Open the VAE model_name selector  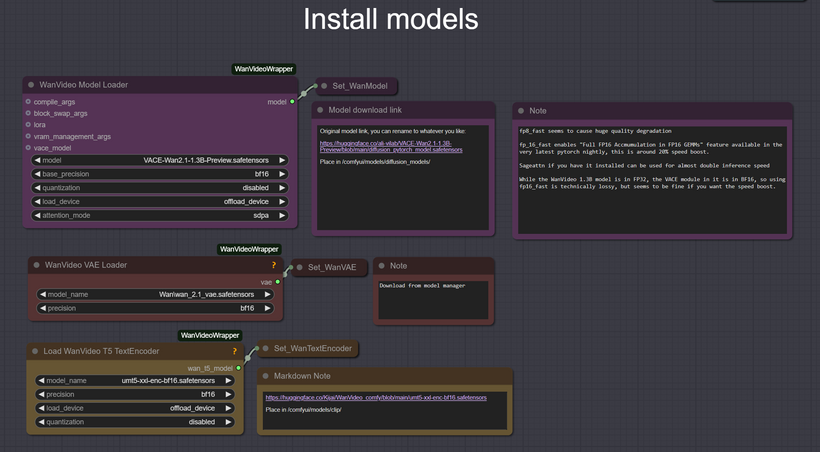[x=155, y=295]
